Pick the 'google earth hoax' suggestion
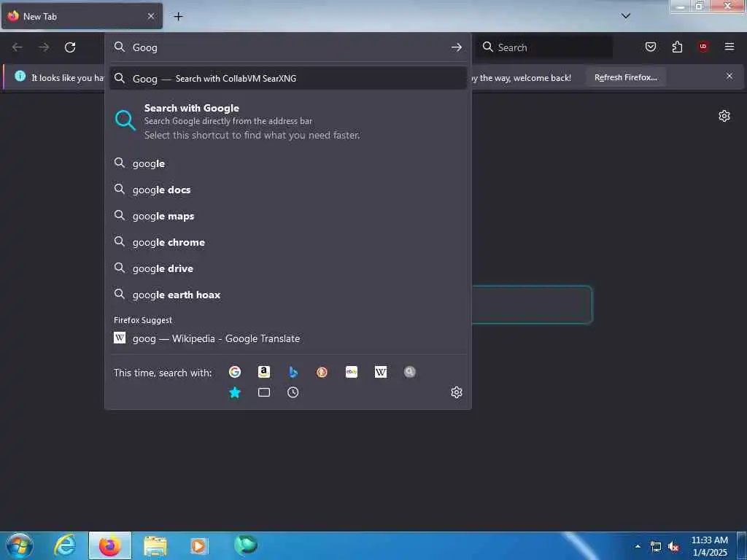The image size is (747, 560). (x=287, y=295)
